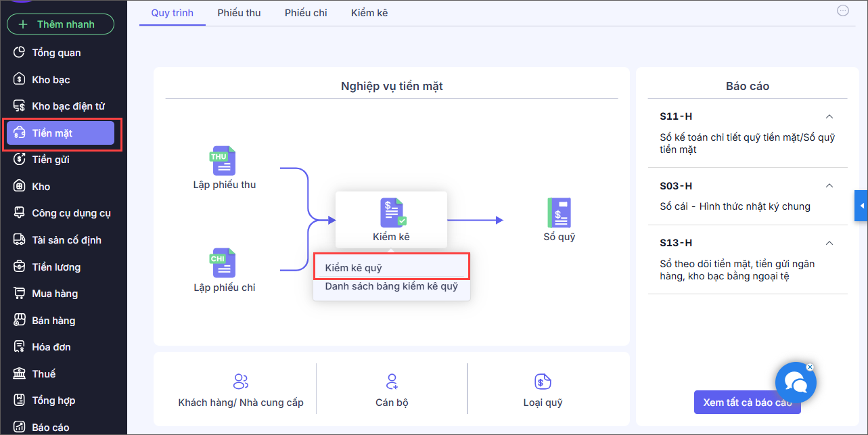Open Sổ kế toán chi tiết quỹ tiền mặt report
The image size is (868, 435).
coord(748,143)
